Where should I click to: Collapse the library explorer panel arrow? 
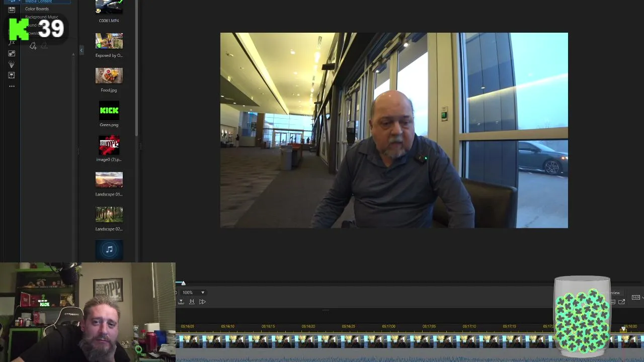pyautogui.click(x=82, y=50)
